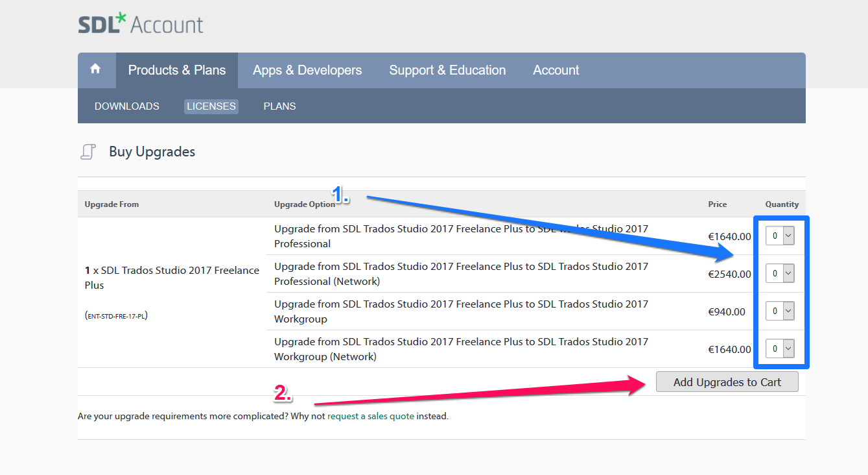Click the Upgrade Option column header

click(305, 204)
